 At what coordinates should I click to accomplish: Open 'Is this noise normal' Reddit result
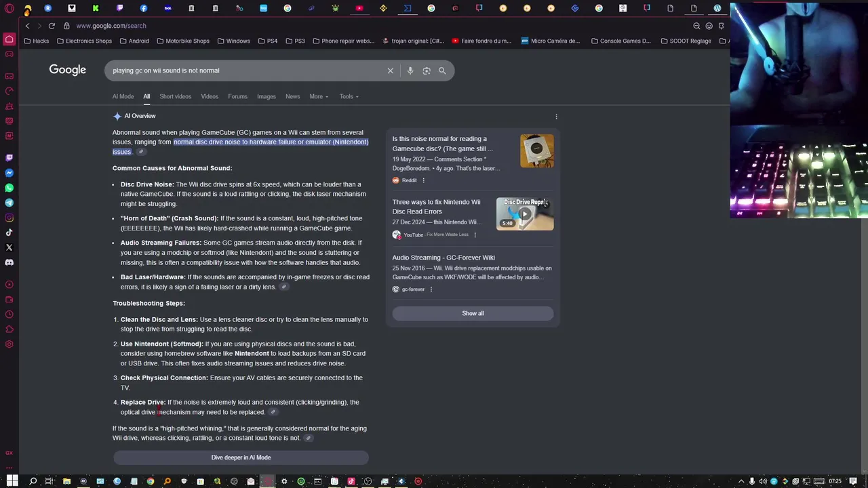[x=442, y=144]
